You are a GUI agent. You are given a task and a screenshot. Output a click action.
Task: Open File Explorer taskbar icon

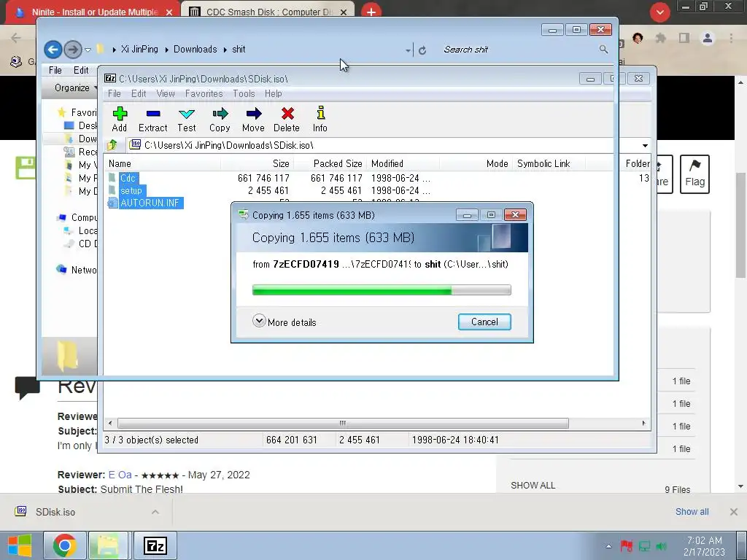pyautogui.click(x=108, y=545)
